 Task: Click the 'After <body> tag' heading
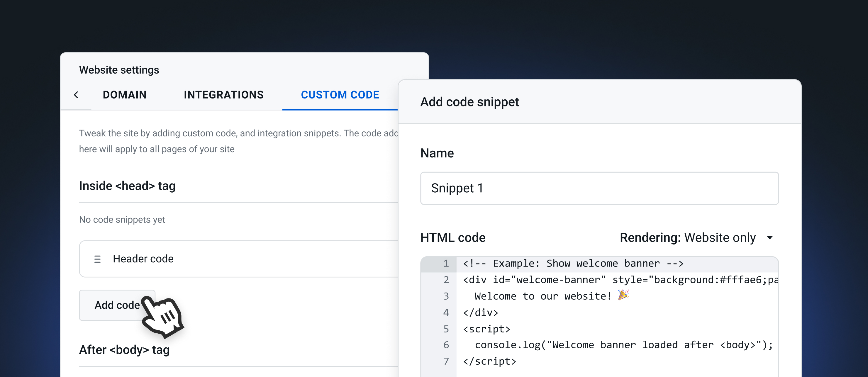(x=124, y=350)
